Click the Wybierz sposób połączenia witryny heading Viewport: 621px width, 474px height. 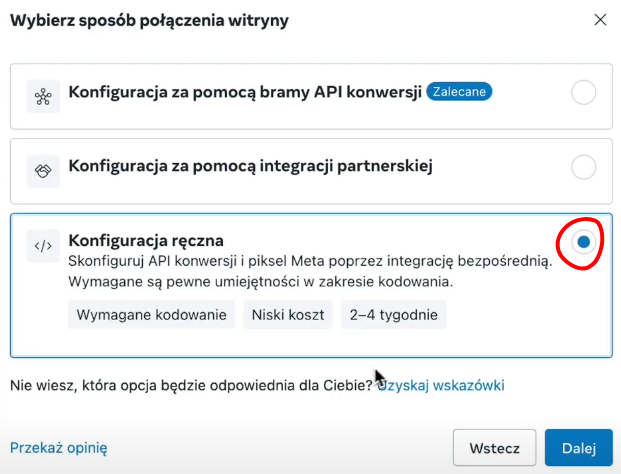pos(149,20)
